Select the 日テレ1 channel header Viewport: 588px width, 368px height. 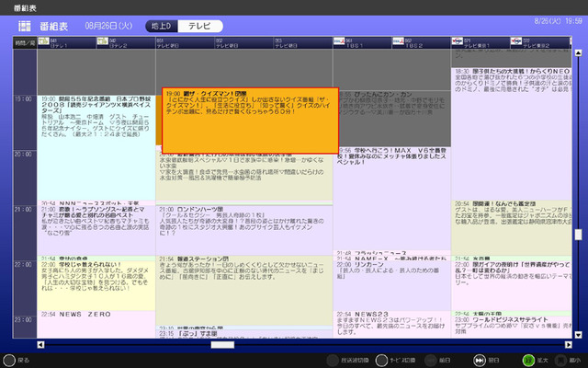67,43
